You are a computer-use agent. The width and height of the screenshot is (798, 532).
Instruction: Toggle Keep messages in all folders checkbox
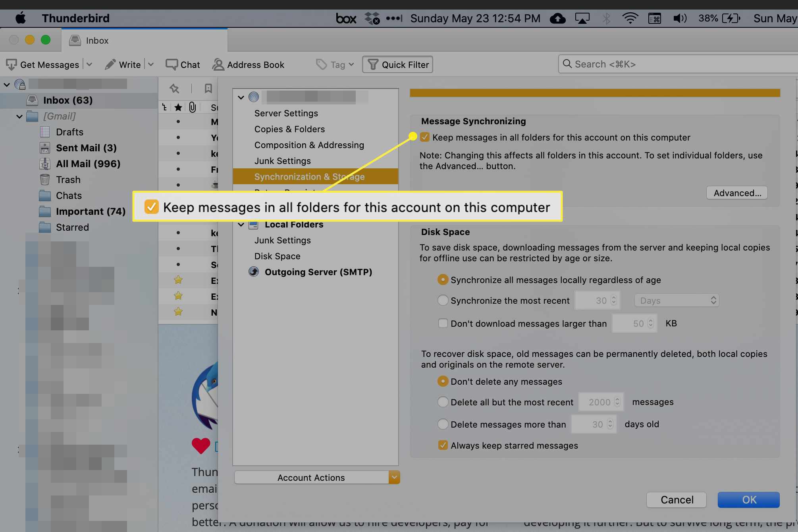click(424, 137)
